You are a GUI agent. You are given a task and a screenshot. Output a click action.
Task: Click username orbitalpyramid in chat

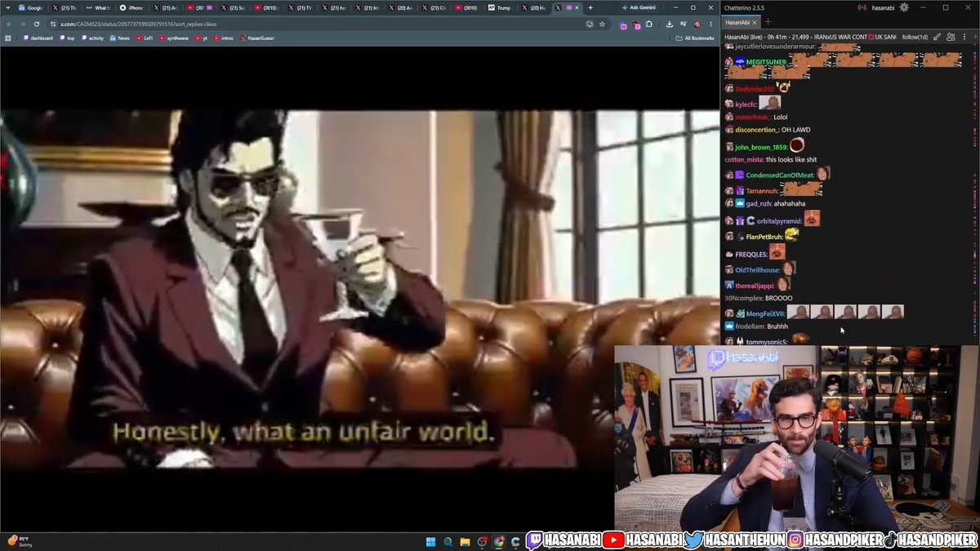(x=779, y=221)
